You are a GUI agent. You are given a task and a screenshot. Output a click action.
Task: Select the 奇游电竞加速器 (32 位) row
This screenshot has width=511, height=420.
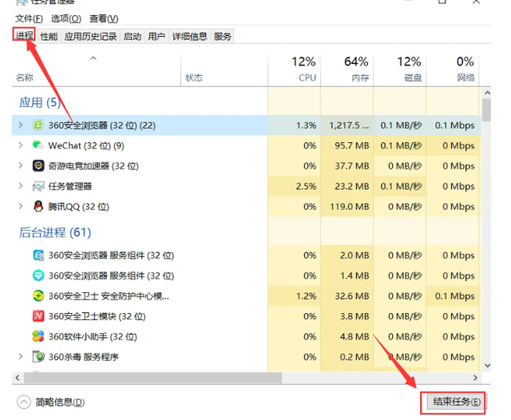(x=247, y=166)
